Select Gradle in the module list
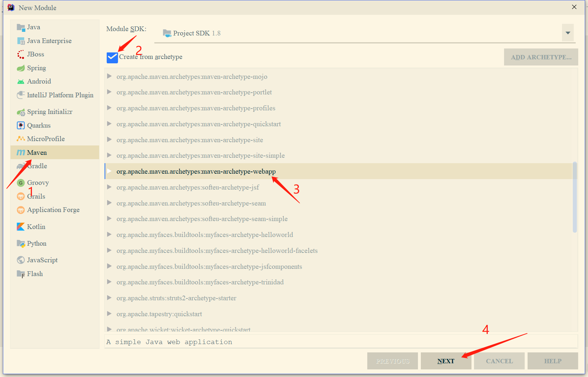This screenshot has width=588, height=377. pos(55,166)
